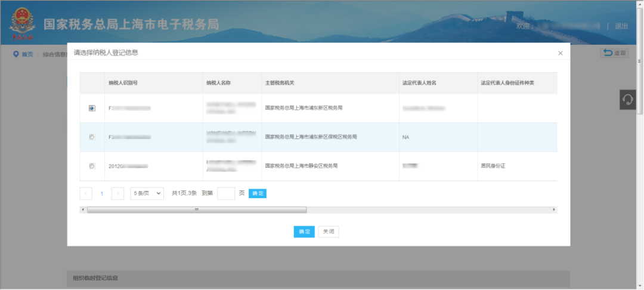The height and width of the screenshot is (290, 644).
Task: Go to previous page with left arrow
Action: [86, 193]
